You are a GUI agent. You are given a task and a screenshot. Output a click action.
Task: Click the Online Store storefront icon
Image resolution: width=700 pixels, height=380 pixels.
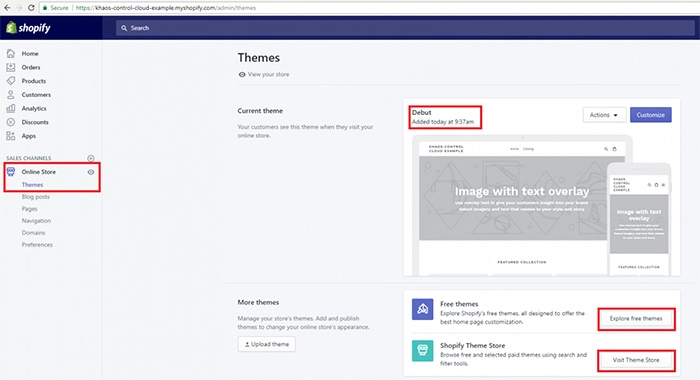11,172
